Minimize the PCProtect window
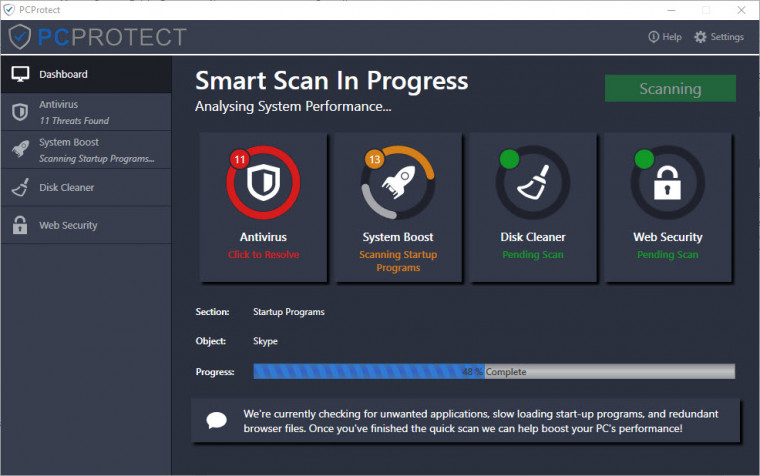Viewport: 760px width, 476px height. (x=671, y=10)
